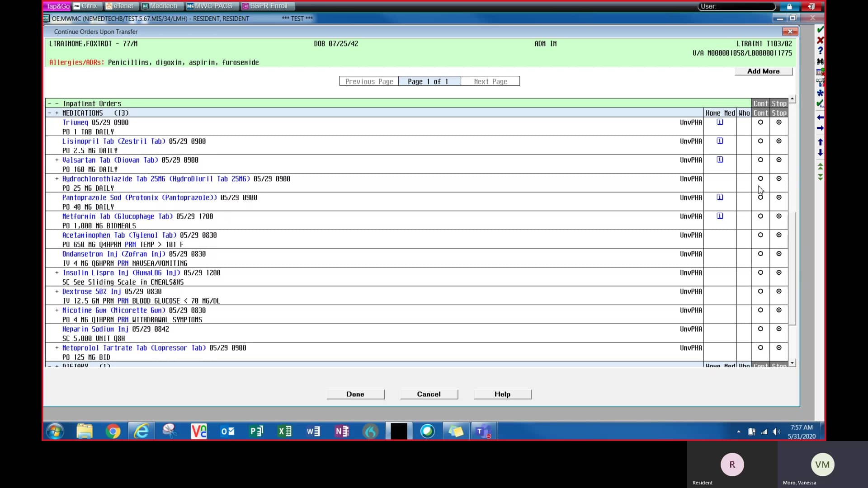Click the green checkmark confirm icon
This screenshot has width=868, height=488.
(x=821, y=29)
